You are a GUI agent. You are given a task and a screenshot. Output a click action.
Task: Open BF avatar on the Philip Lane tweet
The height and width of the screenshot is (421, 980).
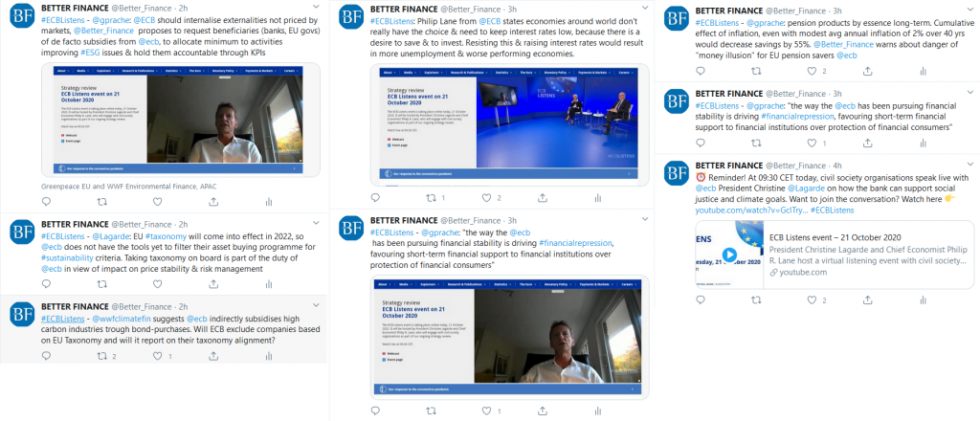pos(351,17)
